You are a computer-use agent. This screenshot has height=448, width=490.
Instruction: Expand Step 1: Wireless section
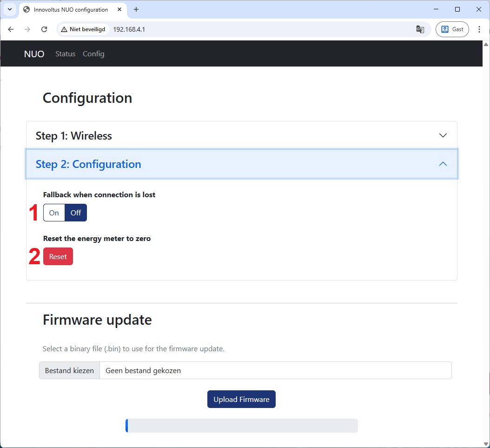click(241, 135)
